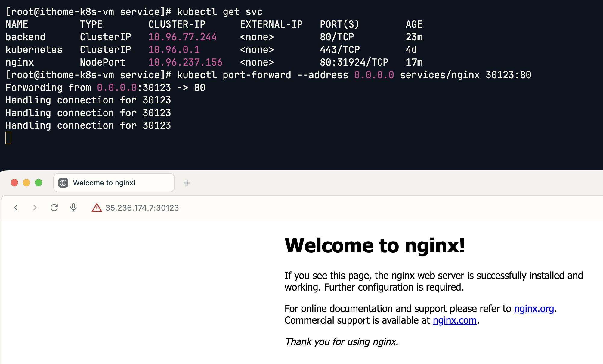Click 'Thank you for using nginx.' text
The width and height of the screenshot is (603, 364).
pos(342,342)
